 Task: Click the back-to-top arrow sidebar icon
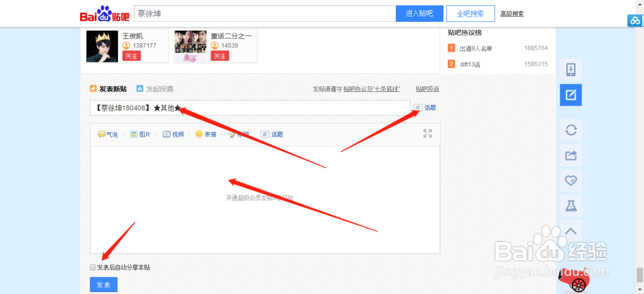(571, 231)
